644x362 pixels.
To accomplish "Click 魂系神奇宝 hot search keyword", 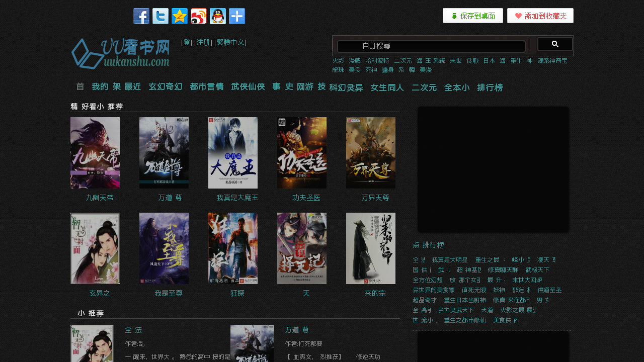I will coord(552,61).
